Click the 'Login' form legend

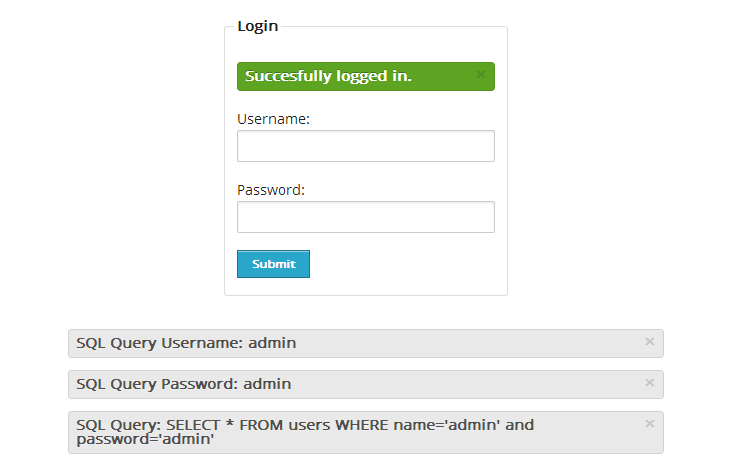click(x=257, y=26)
